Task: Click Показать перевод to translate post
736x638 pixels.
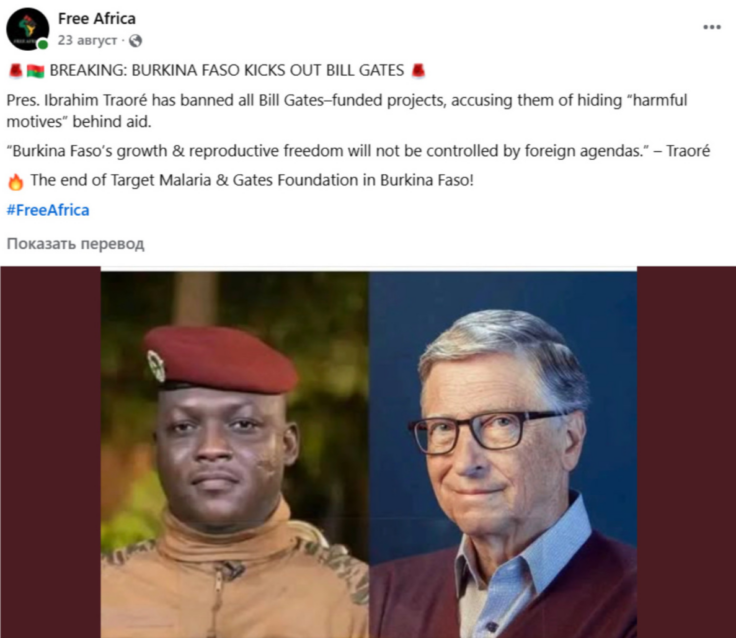Action: click(x=76, y=244)
